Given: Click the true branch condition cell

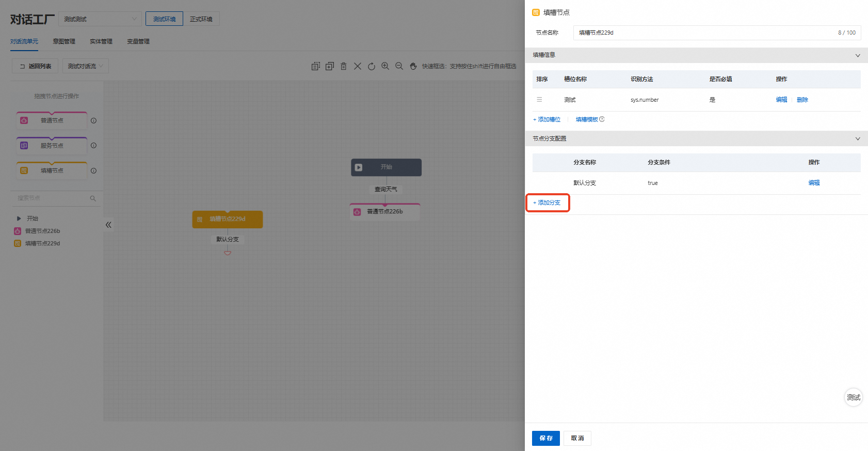Looking at the screenshot, I should [653, 183].
